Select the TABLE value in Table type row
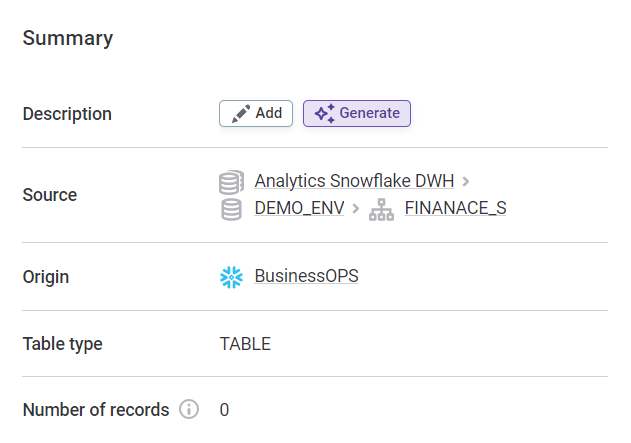631x443 pixels. point(245,344)
